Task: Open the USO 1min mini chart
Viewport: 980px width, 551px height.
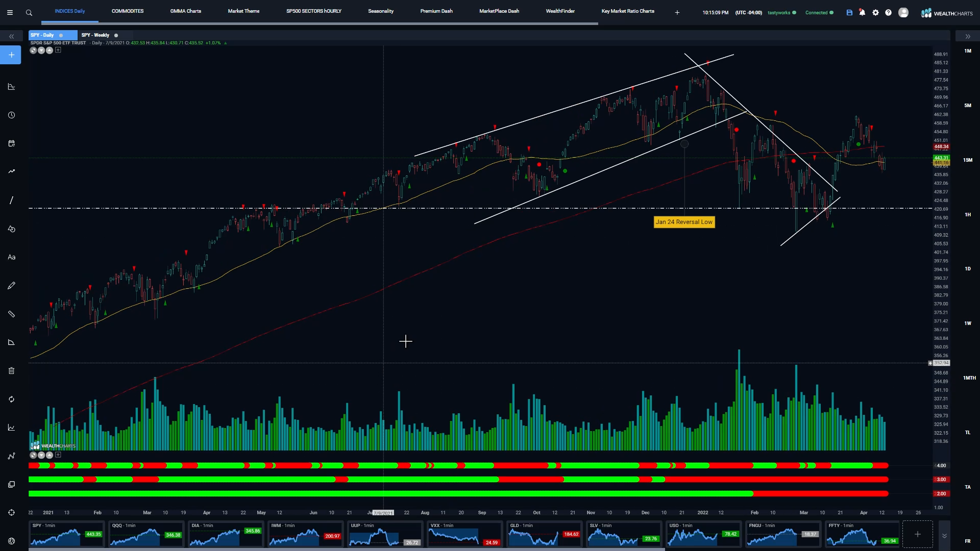Action: [x=703, y=534]
